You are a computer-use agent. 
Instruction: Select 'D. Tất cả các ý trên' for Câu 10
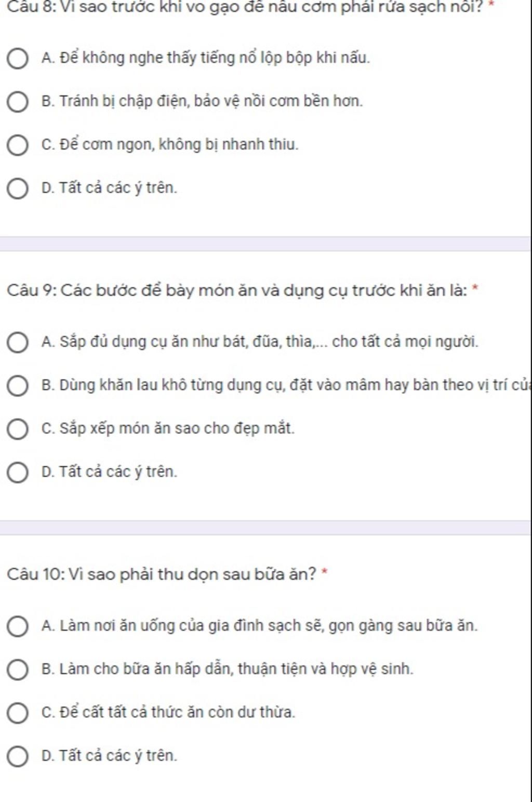17,757
